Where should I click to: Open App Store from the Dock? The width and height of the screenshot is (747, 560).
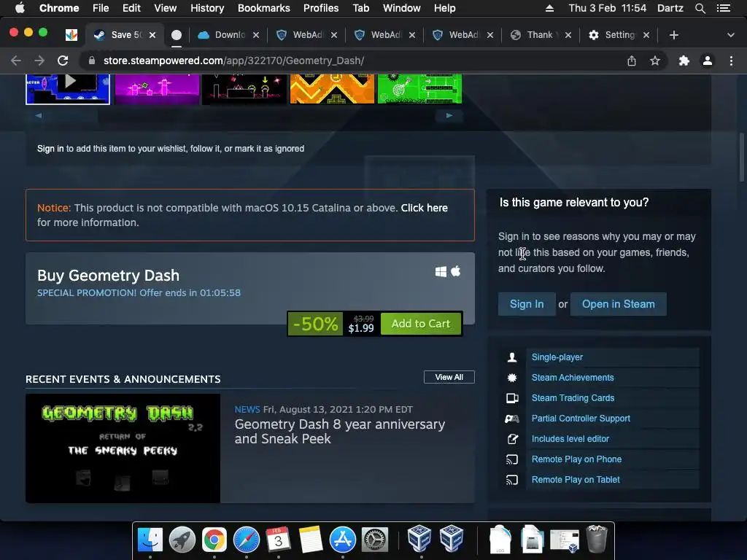point(343,540)
